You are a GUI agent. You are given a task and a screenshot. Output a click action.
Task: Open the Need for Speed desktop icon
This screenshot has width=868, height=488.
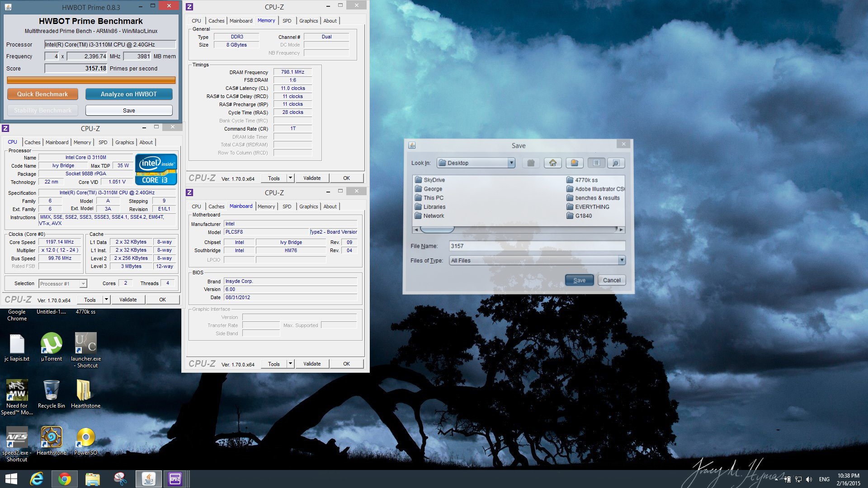point(17,397)
